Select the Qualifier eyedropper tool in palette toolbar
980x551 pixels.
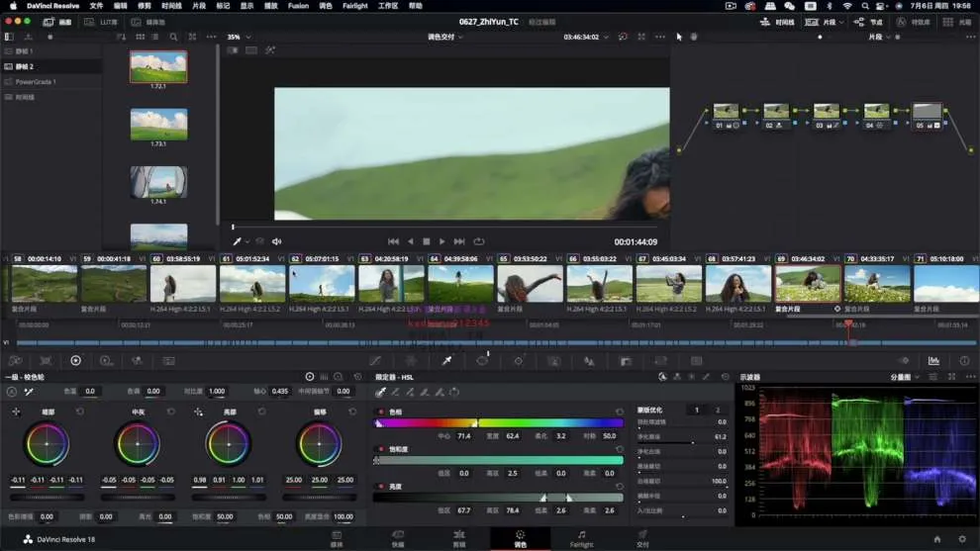(446, 361)
